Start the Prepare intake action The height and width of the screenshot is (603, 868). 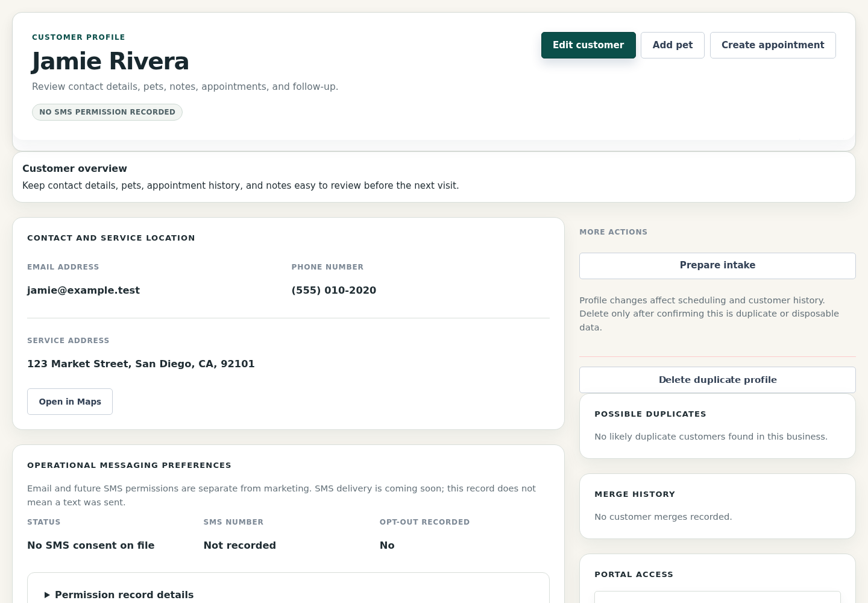tap(717, 266)
